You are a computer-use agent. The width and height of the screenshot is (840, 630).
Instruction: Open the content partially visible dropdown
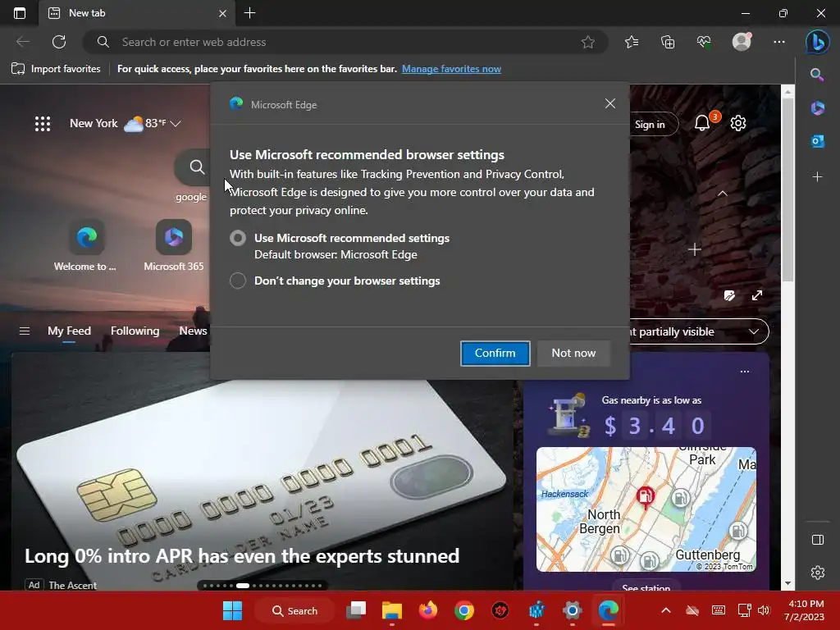coord(700,331)
